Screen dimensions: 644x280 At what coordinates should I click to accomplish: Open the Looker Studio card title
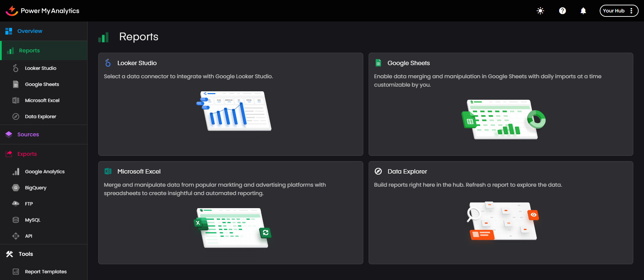point(137,63)
